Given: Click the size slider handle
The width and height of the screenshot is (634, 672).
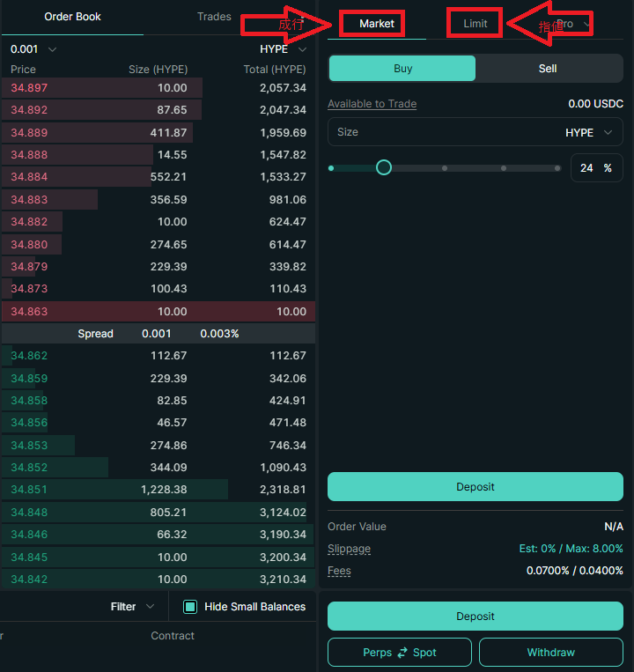Looking at the screenshot, I should click(384, 167).
